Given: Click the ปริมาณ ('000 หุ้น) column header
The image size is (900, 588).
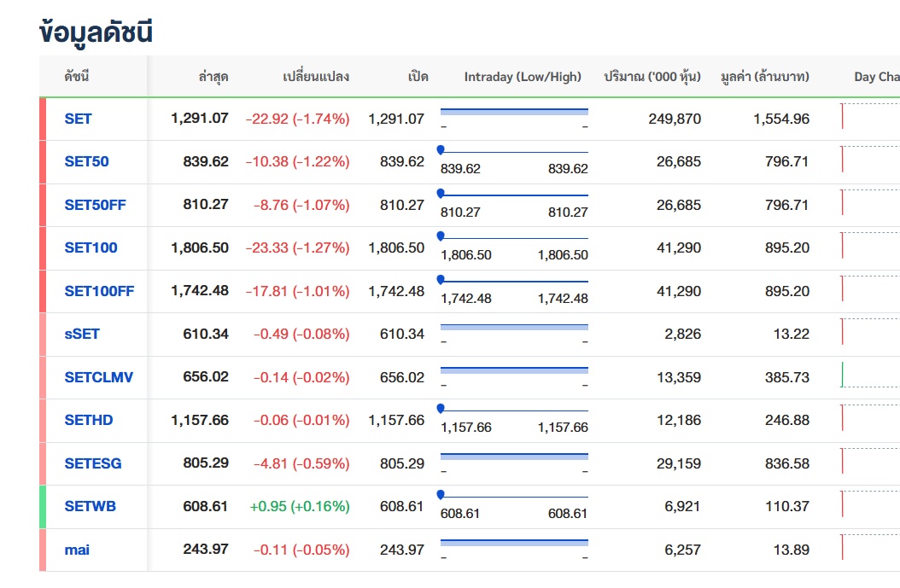Looking at the screenshot, I should tap(652, 77).
